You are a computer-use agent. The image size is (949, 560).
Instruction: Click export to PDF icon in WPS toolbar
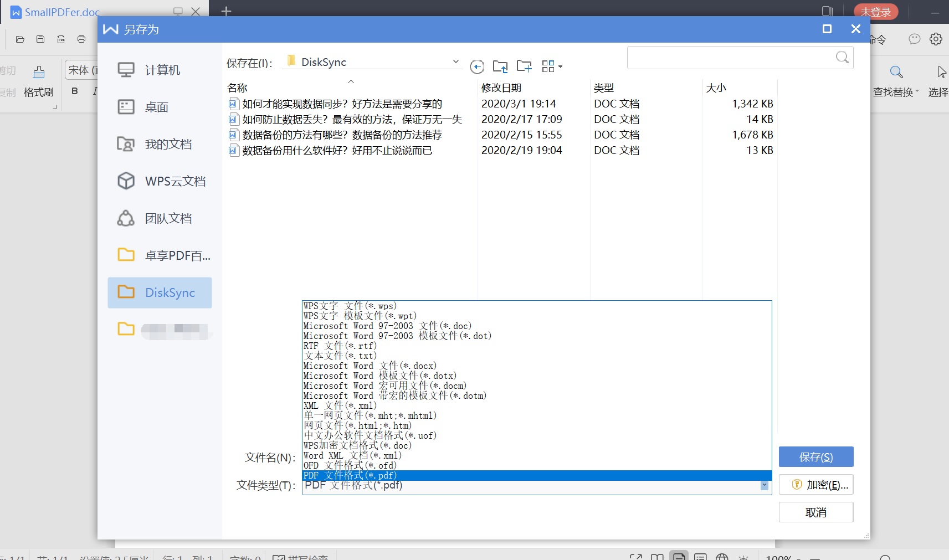61,39
